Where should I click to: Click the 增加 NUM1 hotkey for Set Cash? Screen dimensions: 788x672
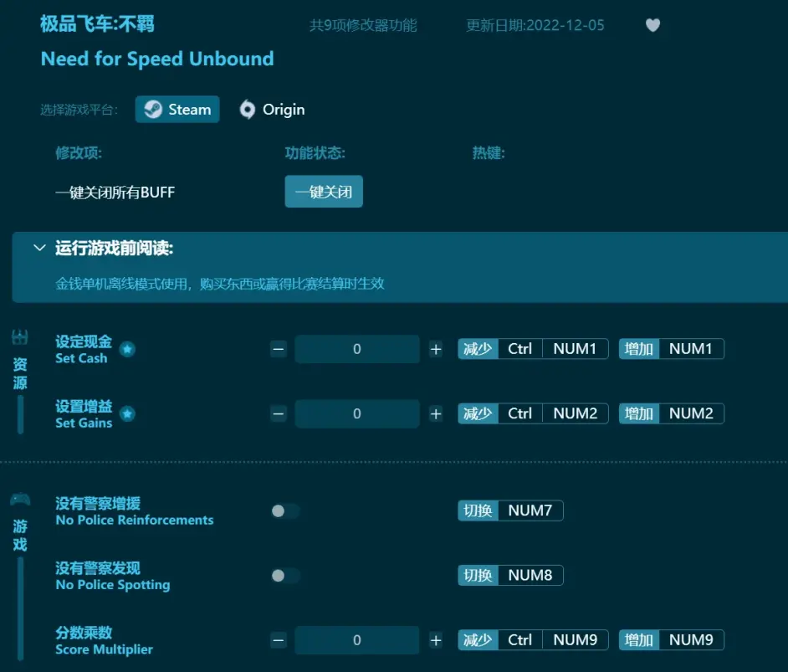point(671,349)
